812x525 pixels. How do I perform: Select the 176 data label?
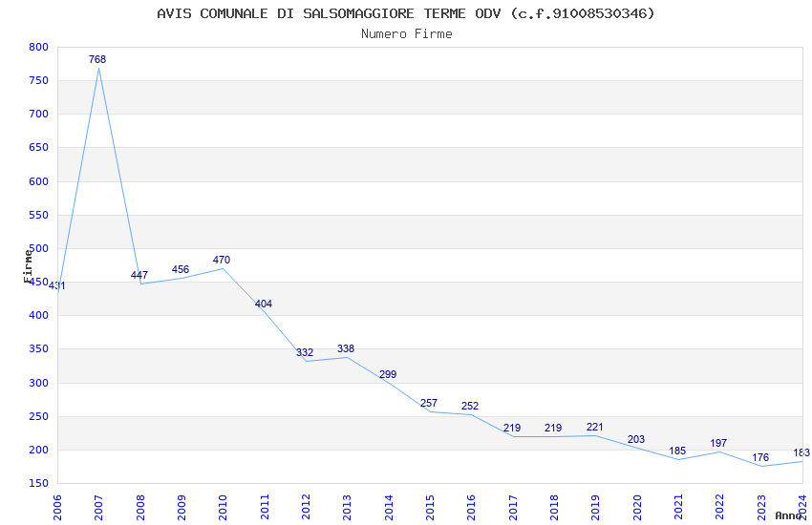coord(760,458)
